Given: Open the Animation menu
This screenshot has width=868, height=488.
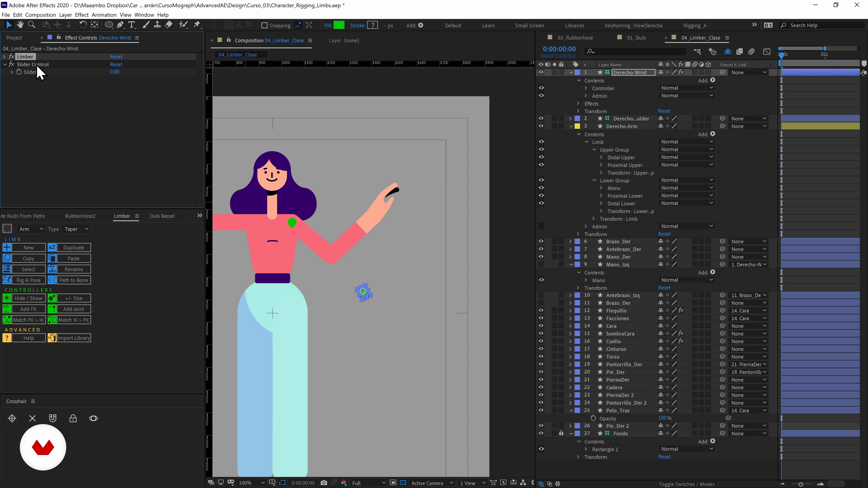Looking at the screenshot, I should pyautogui.click(x=104, y=15).
